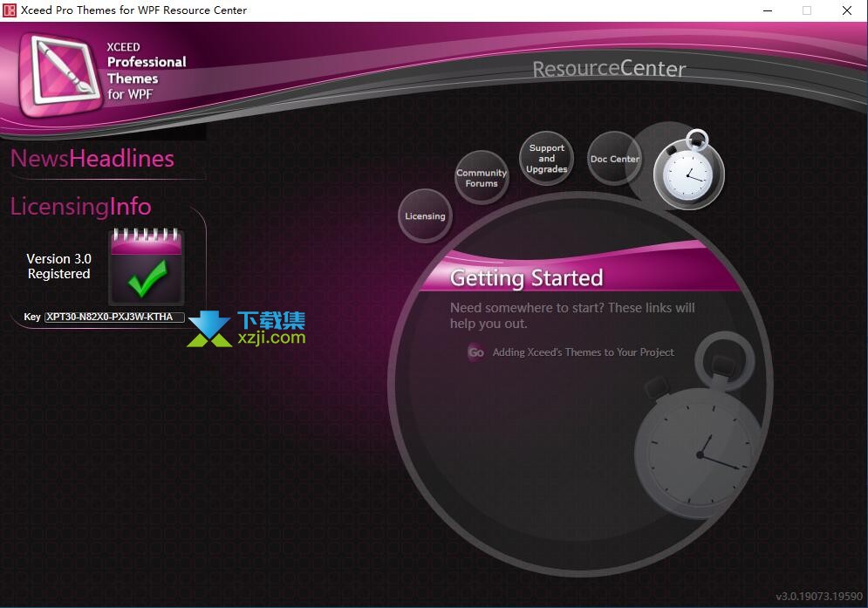Screen dimensions: 868x608
Task: Minimize the Resource Center window
Action: [768, 10]
